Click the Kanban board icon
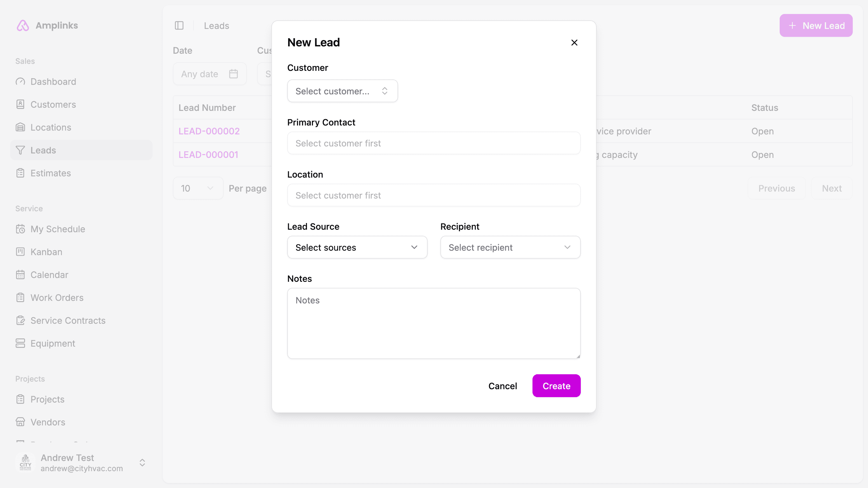868x488 pixels. coord(20,252)
